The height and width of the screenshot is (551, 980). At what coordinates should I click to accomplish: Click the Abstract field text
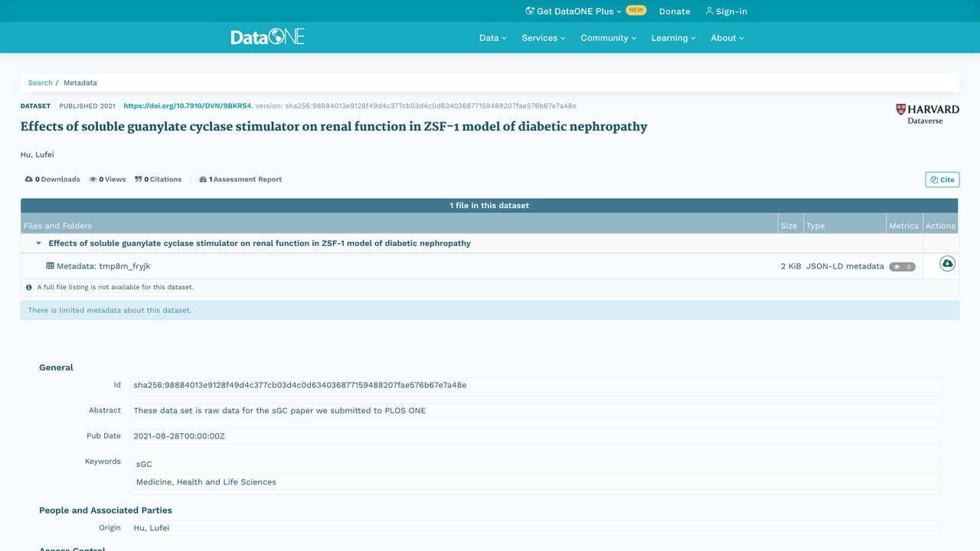(535, 411)
